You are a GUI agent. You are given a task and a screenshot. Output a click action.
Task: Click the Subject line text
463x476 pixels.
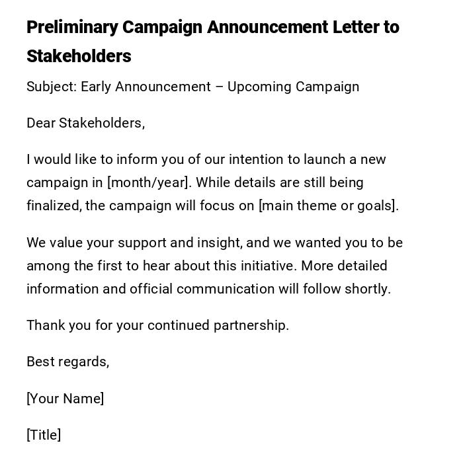tap(192, 87)
